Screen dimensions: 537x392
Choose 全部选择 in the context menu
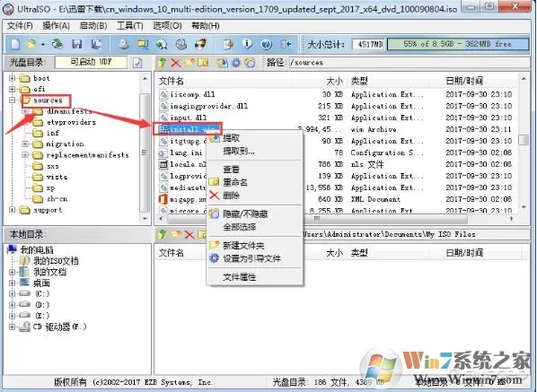[x=255, y=227]
